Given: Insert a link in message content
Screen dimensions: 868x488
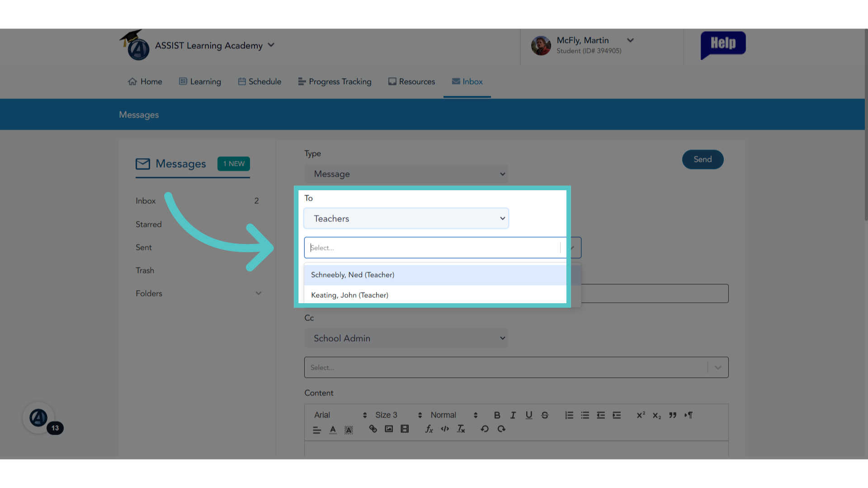Looking at the screenshot, I should pos(373,429).
